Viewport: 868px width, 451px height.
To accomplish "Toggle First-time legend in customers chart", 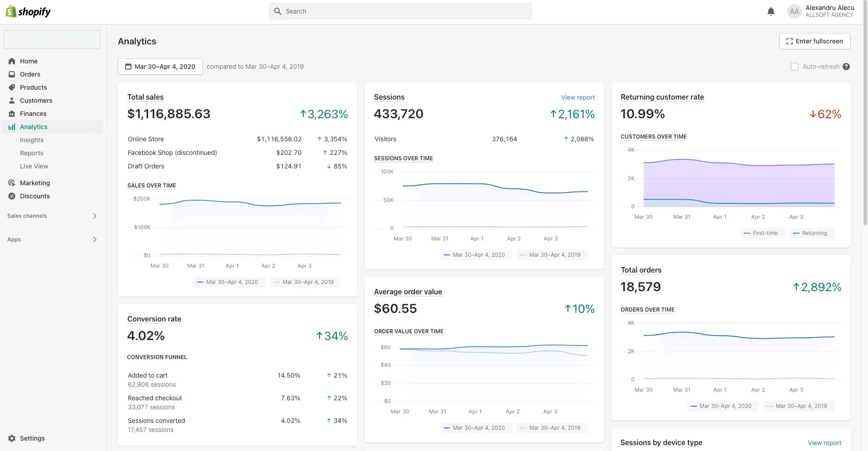I will tap(762, 233).
